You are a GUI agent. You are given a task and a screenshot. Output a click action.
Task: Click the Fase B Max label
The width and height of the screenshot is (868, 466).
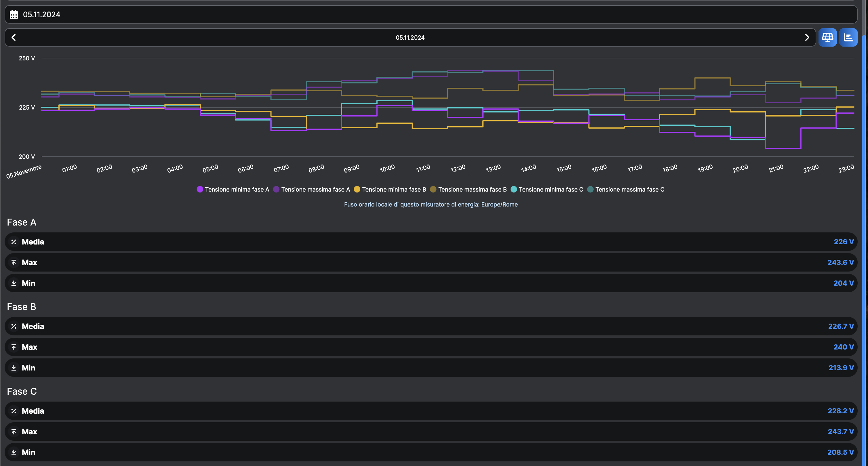pos(30,347)
